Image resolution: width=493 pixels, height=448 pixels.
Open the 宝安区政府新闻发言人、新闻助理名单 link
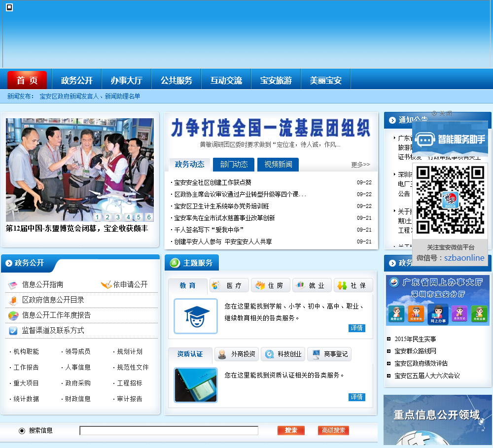(x=90, y=96)
